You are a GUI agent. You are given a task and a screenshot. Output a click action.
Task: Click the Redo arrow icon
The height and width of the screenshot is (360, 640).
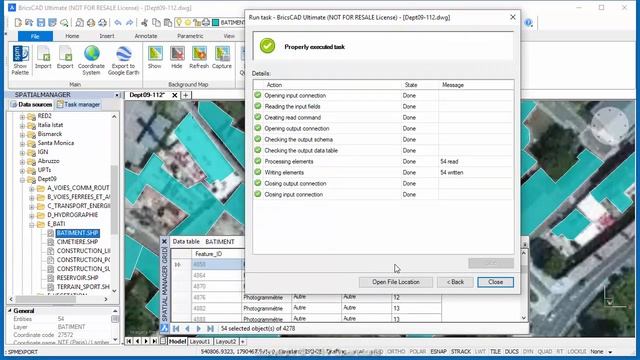tap(129, 22)
